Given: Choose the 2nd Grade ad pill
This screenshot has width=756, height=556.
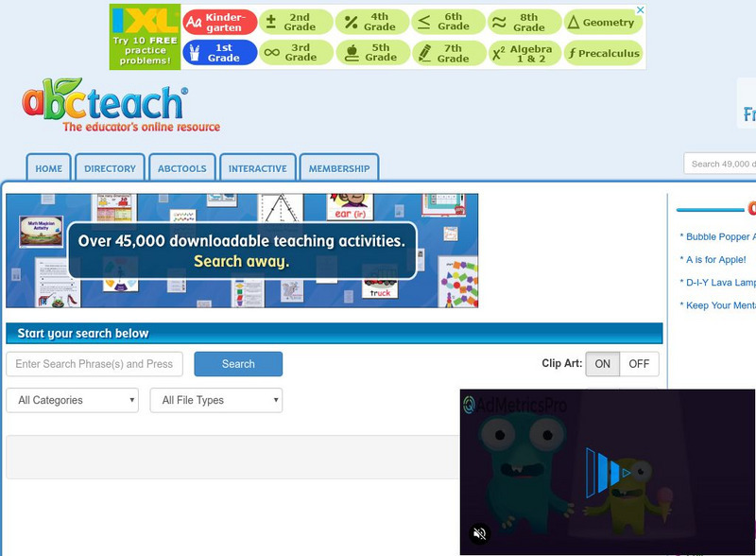Looking at the screenshot, I should 296,22.
